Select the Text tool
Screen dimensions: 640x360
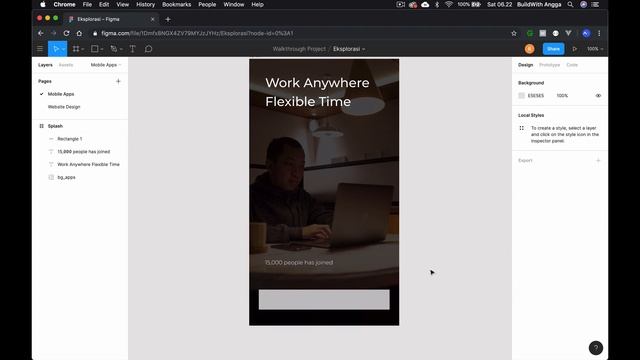point(133,49)
